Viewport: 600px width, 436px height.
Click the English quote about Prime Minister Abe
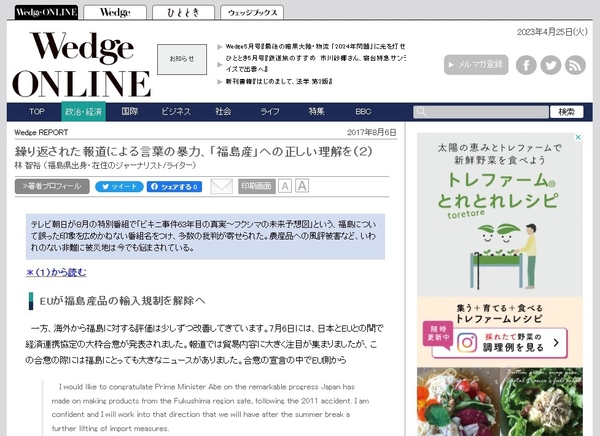(x=210, y=407)
